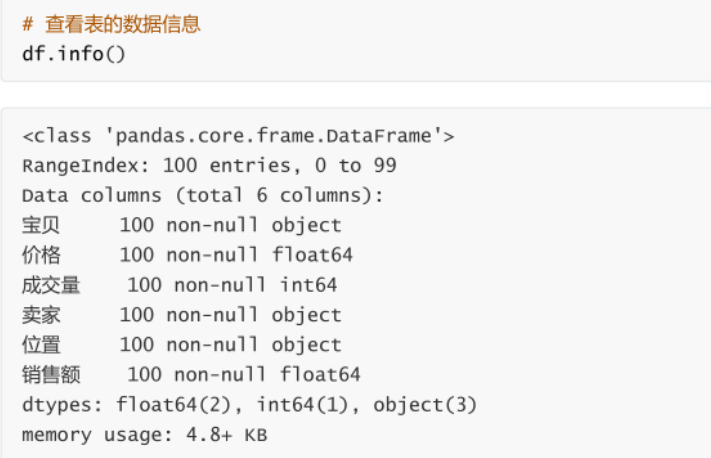Click the text object(3) in dtypes line

(425, 405)
